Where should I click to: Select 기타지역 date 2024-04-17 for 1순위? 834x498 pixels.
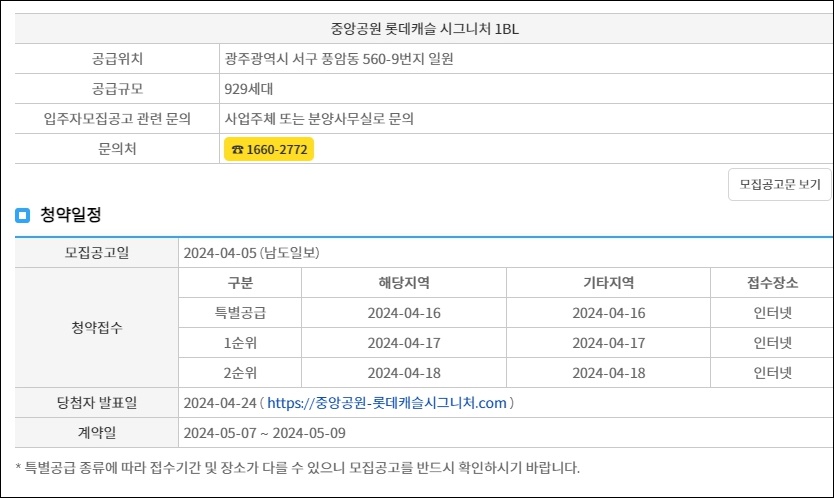[x=608, y=343]
